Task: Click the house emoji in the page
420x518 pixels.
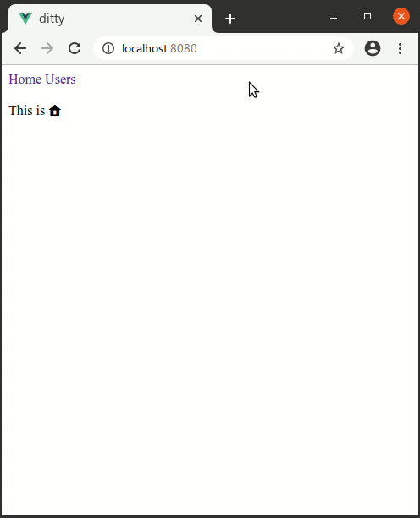Action: tap(55, 111)
